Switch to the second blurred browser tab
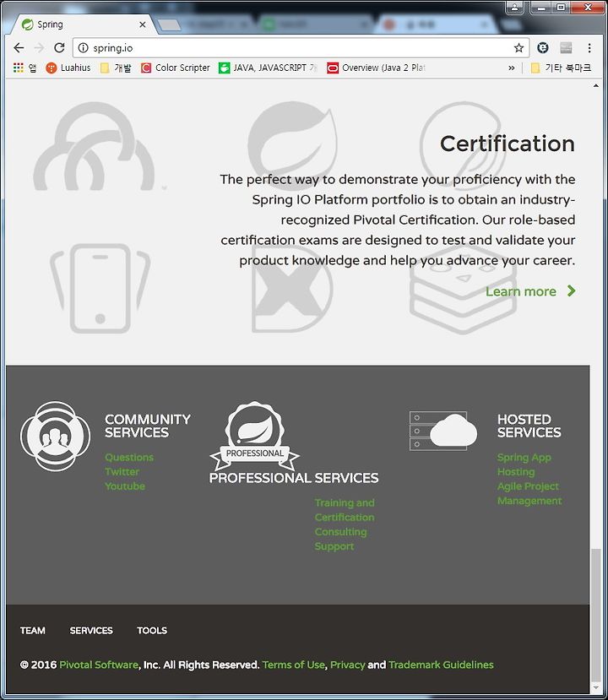 [315, 24]
